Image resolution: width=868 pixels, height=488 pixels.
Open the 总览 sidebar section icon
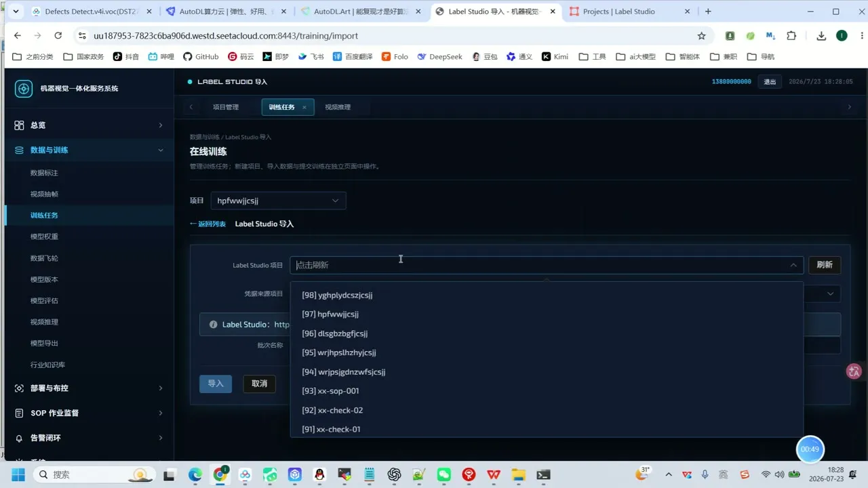[19, 125]
